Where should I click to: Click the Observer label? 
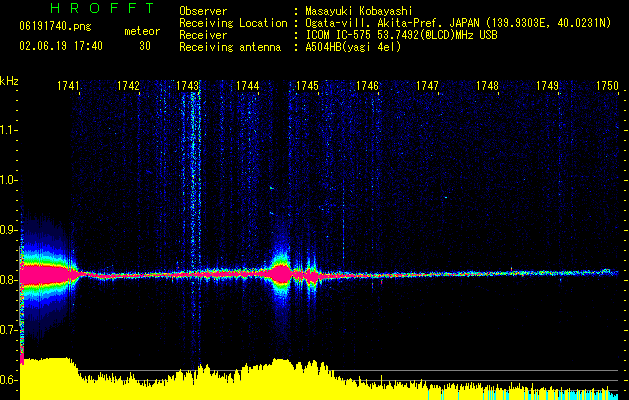point(203,11)
